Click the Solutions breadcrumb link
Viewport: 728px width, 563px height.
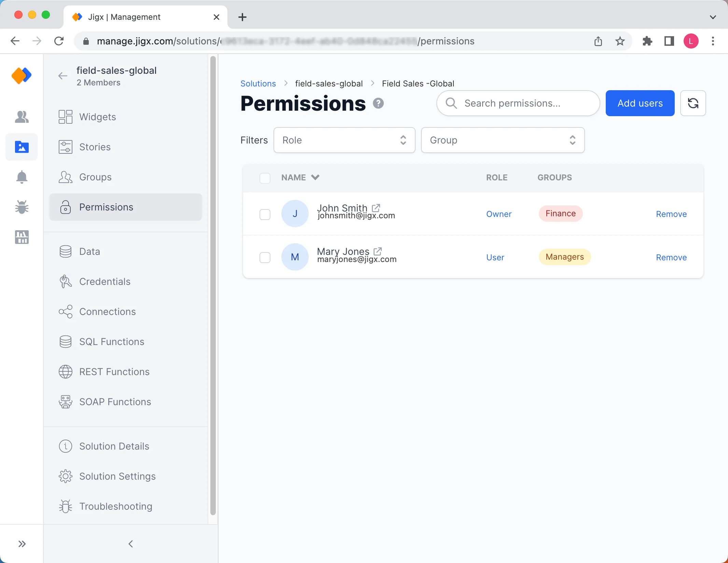tap(258, 84)
